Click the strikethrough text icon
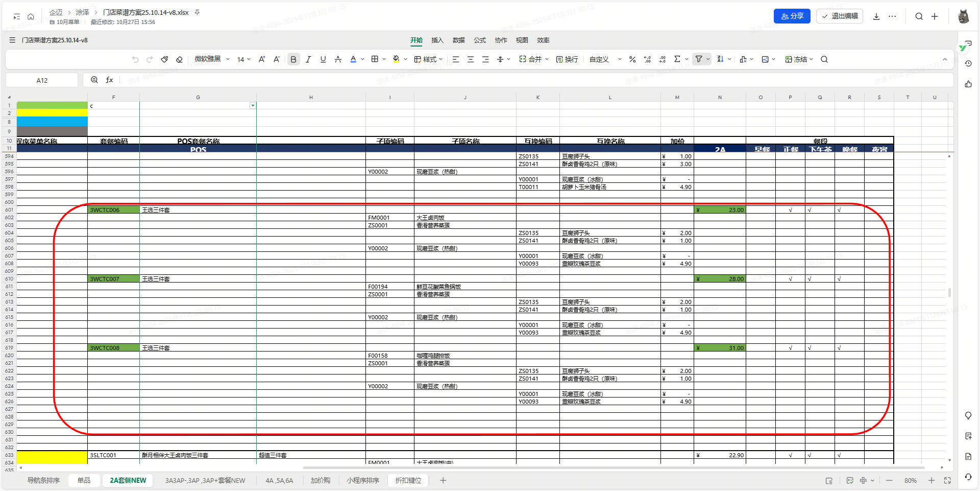 [x=338, y=59]
